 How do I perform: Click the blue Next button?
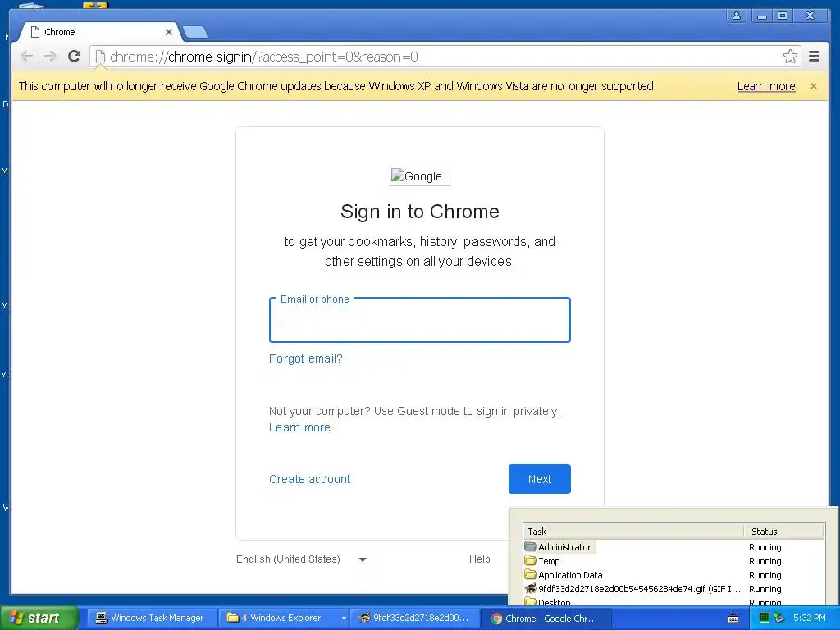click(540, 479)
